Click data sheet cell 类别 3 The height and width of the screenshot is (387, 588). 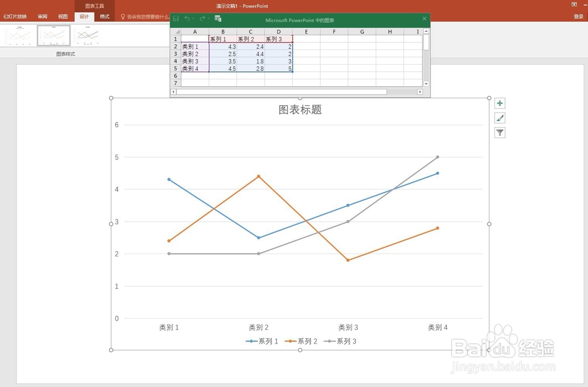click(195, 61)
